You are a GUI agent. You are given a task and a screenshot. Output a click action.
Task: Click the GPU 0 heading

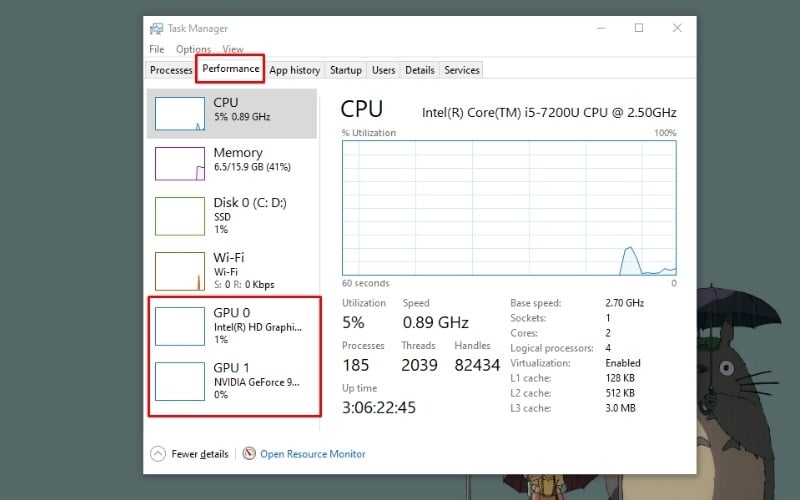coord(232,312)
